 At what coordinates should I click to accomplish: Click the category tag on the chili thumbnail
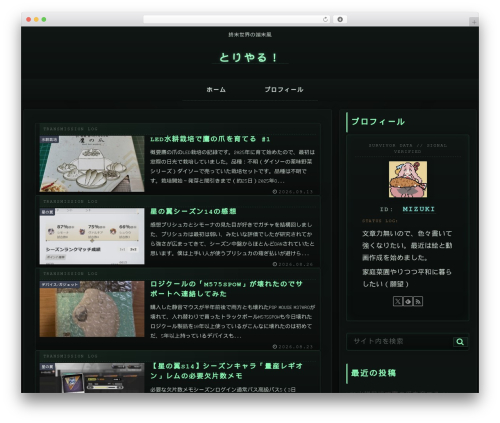coord(49,139)
